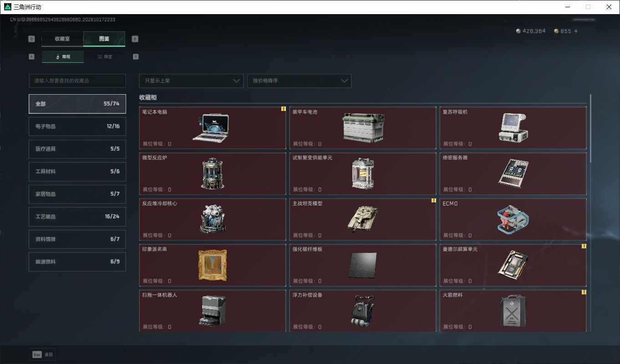This screenshot has height=364, width=620.
Task: Select the ECMO machine item image
Action: [513, 219]
